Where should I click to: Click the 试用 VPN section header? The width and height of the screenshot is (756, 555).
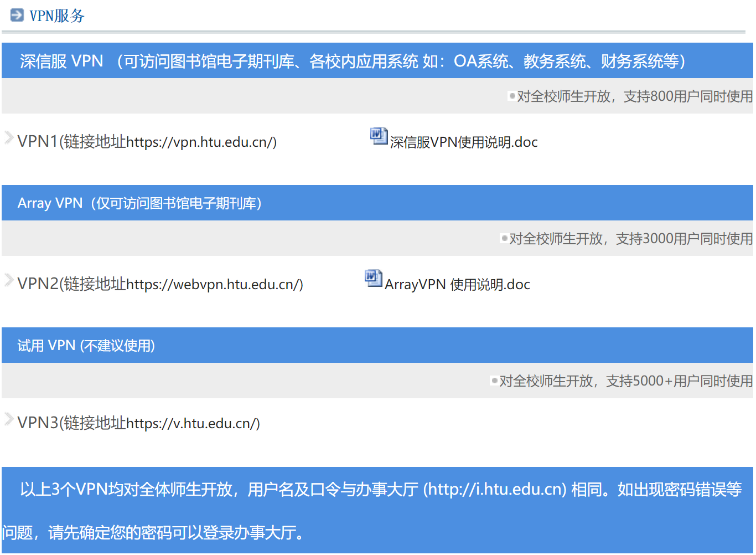(x=86, y=346)
